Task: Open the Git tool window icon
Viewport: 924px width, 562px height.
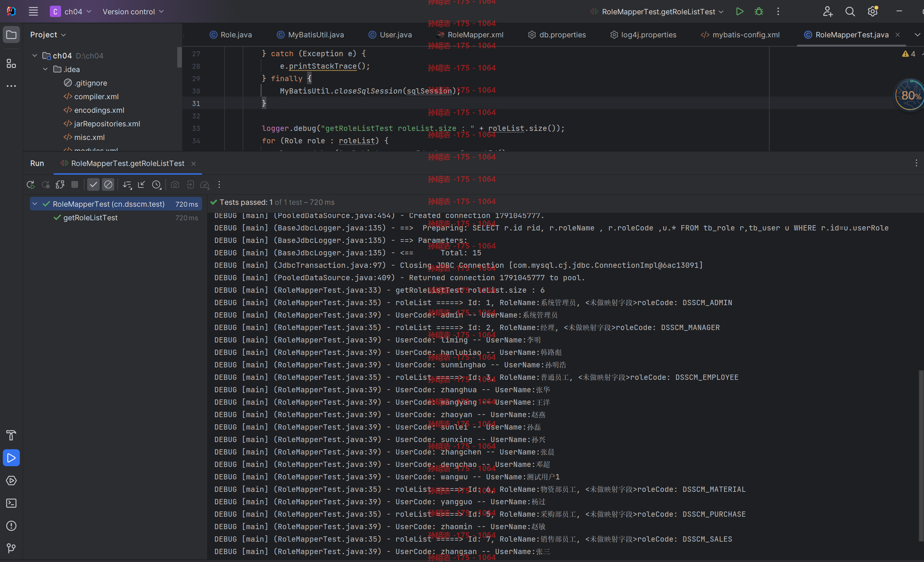Action: click(x=11, y=548)
